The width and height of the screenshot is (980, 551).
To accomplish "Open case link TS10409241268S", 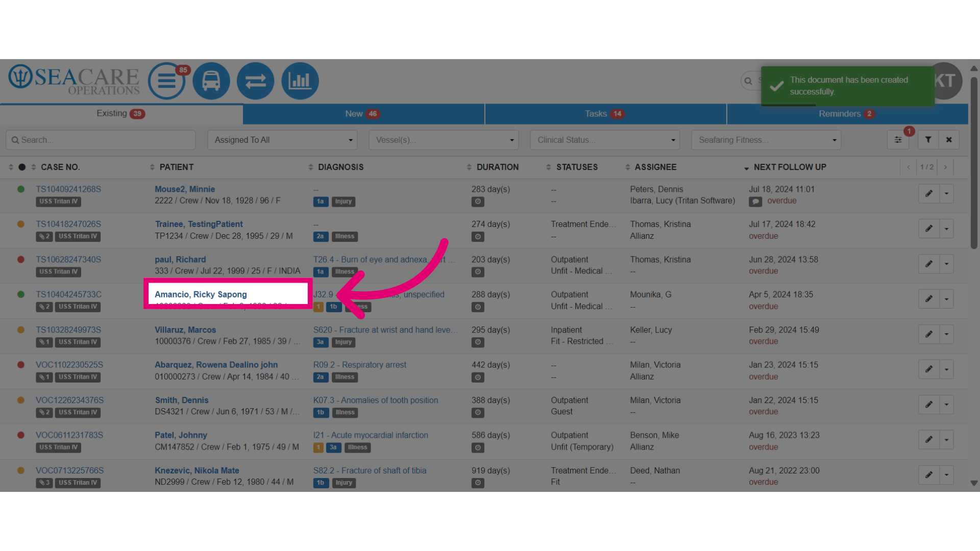I will pos(68,189).
